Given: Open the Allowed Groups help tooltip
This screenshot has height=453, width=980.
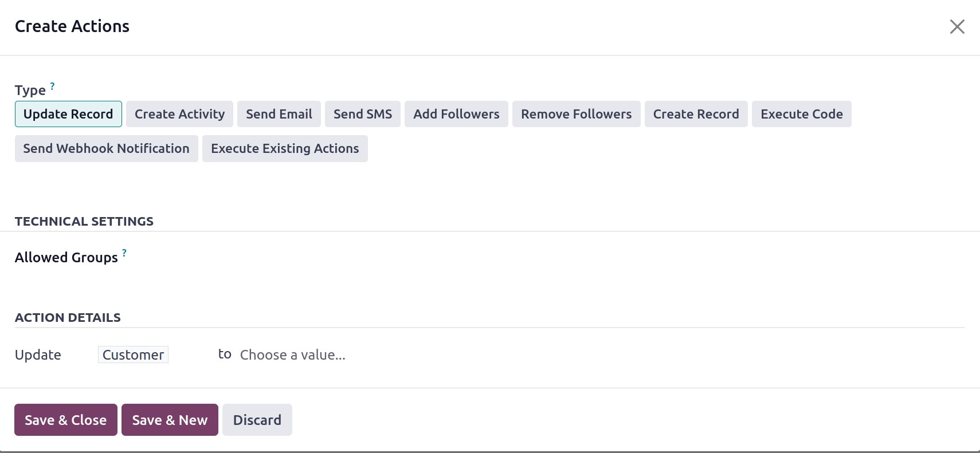Looking at the screenshot, I should (x=124, y=253).
